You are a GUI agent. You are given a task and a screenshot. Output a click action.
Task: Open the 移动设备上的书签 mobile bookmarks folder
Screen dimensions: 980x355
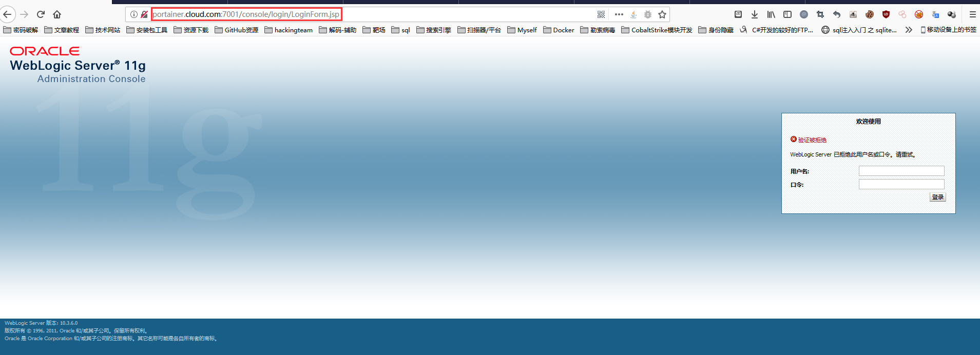click(949, 30)
